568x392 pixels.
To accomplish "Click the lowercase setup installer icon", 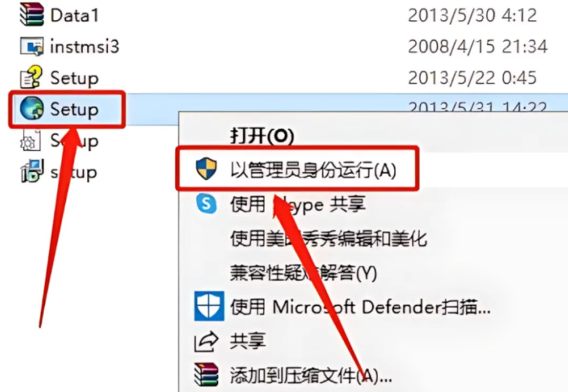I will pyautogui.click(x=32, y=171).
